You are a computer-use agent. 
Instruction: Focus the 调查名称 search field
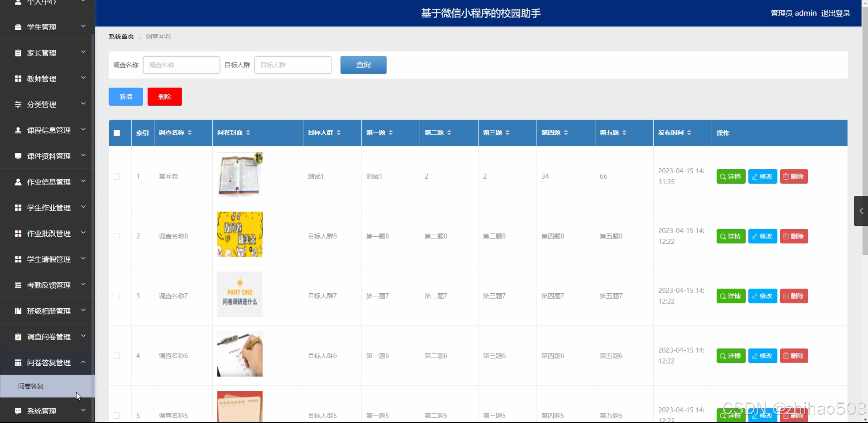(181, 65)
